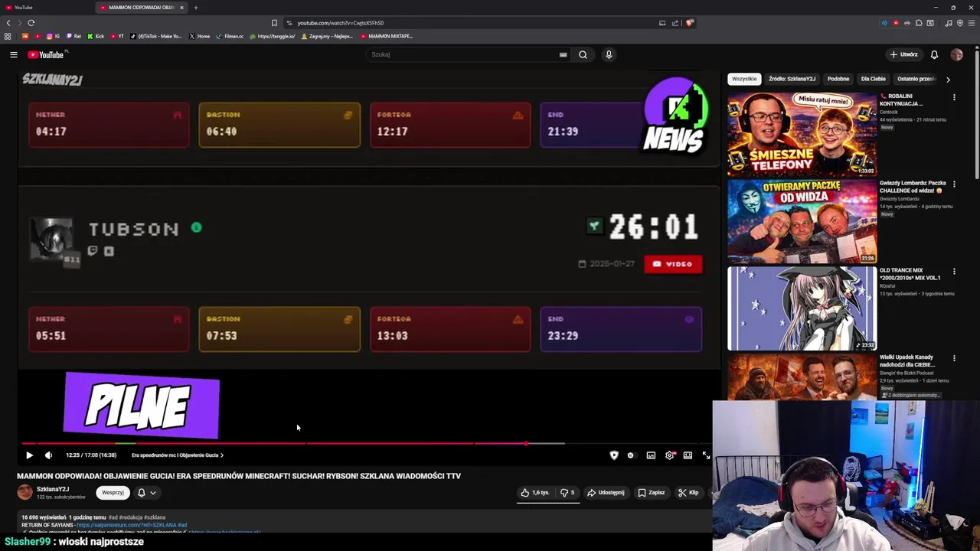
Task: Open the SzklanaY2J channel avatar
Action: (25, 492)
